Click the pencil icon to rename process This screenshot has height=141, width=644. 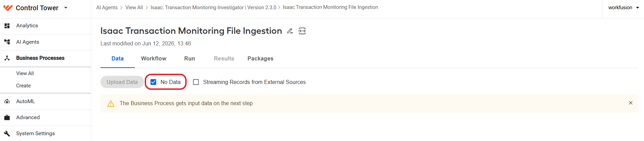click(x=290, y=31)
